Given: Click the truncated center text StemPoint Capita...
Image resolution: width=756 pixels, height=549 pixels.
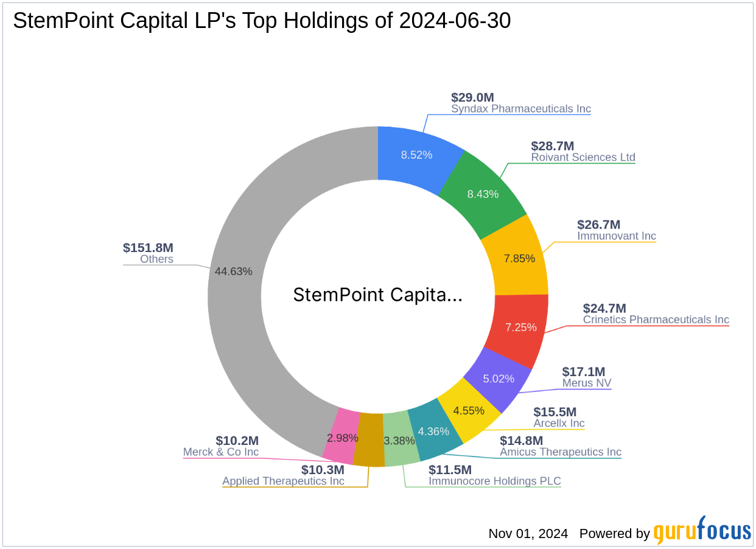Looking at the screenshot, I should click(377, 295).
